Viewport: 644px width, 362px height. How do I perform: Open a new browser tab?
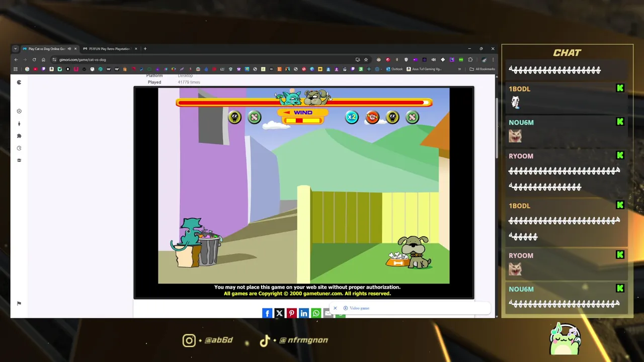click(x=145, y=49)
